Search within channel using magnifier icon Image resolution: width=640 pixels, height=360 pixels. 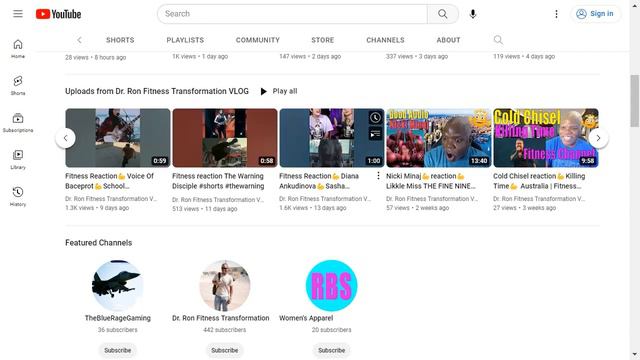(x=498, y=40)
